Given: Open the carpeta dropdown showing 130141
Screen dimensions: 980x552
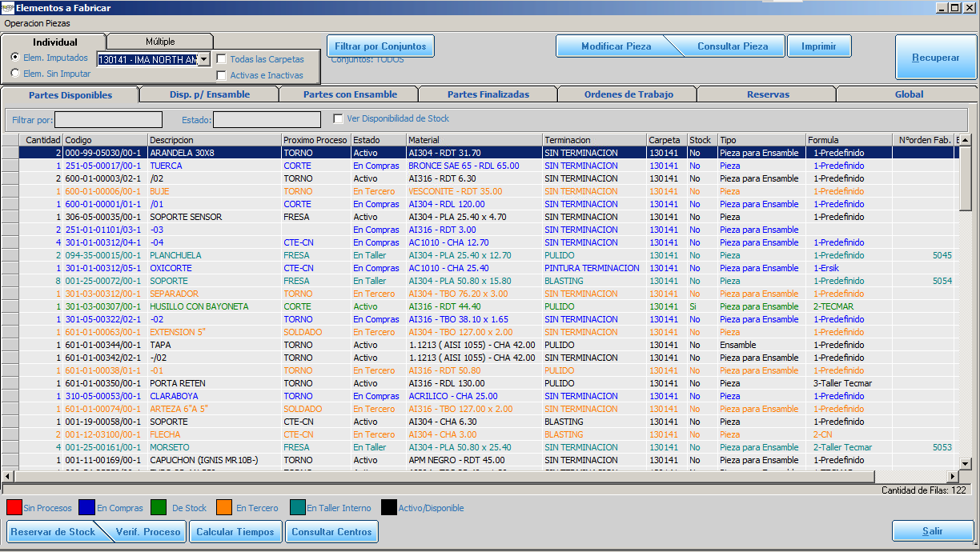Looking at the screenshot, I should [x=203, y=59].
